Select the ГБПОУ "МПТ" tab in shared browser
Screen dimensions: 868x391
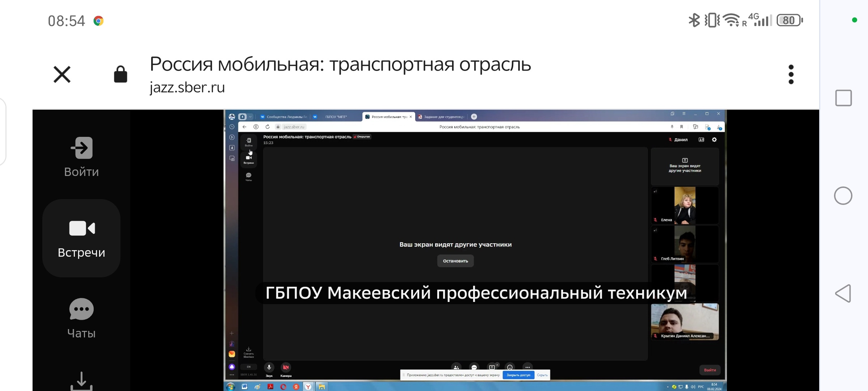pyautogui.click(x=336, y=117)
